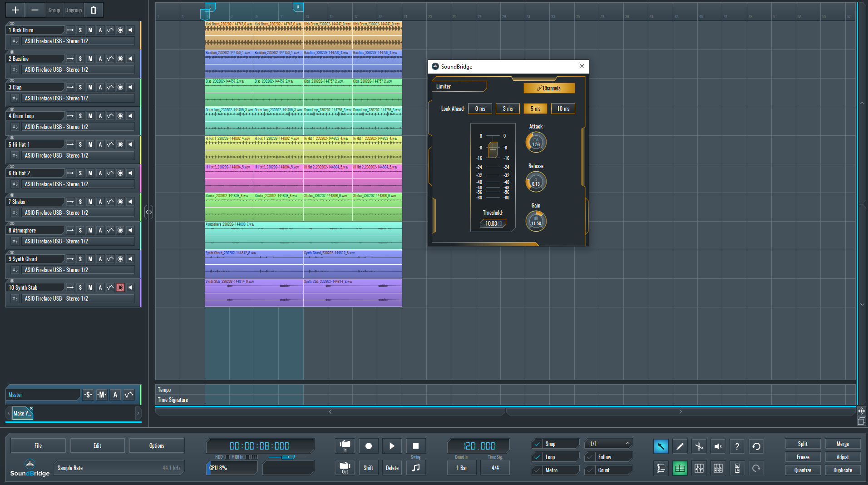868x485 pixels.
Task: Select the pencil draw tool
Action: (x=680, y=446)
